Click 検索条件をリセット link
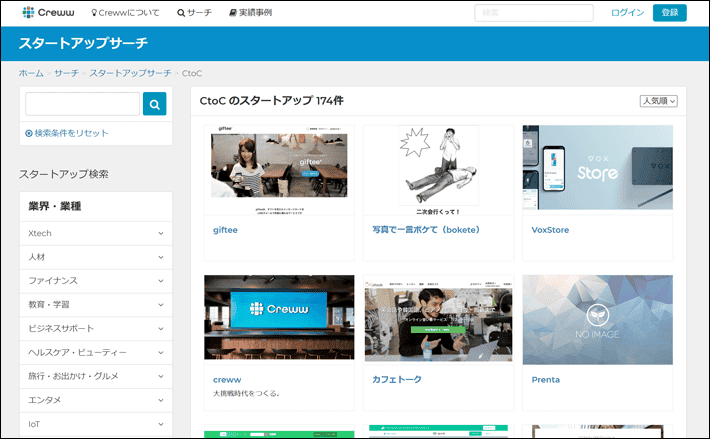 click(x=67, y=133)
